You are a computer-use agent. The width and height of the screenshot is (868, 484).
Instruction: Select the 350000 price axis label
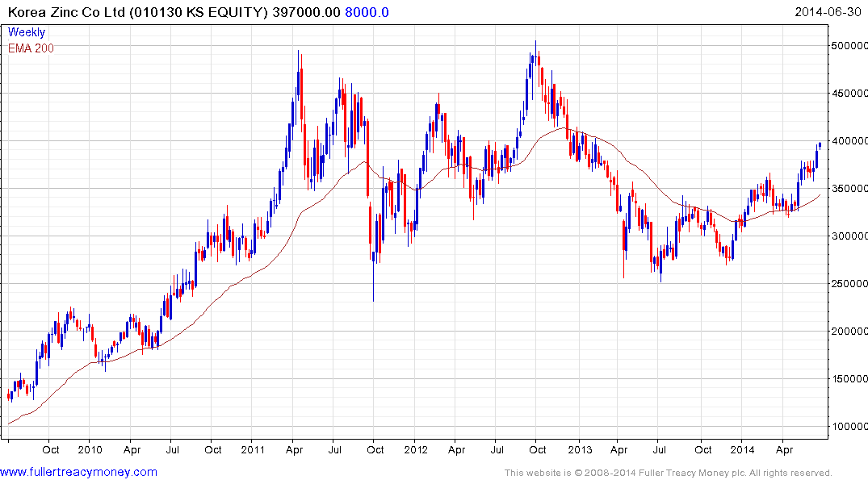click(x=849, y=188)
